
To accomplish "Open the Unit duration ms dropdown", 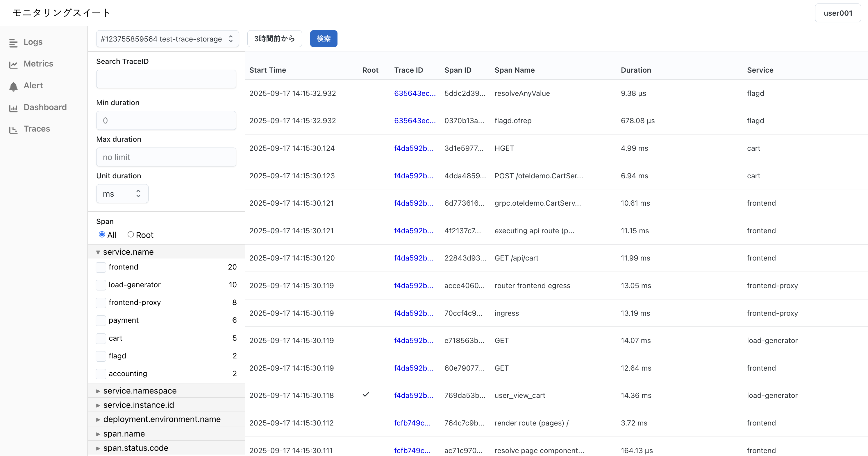I will (x=122, y=194).
